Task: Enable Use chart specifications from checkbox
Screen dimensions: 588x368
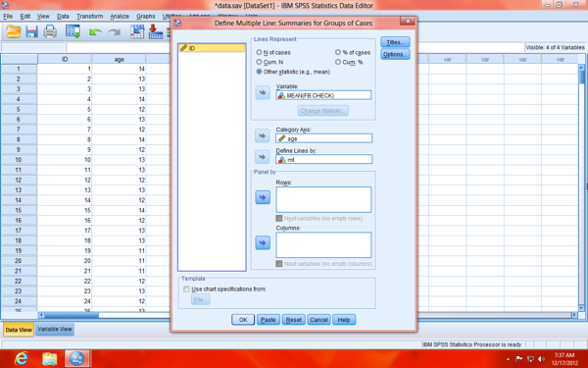Action: pyautogui.click(x=186, y=289)
